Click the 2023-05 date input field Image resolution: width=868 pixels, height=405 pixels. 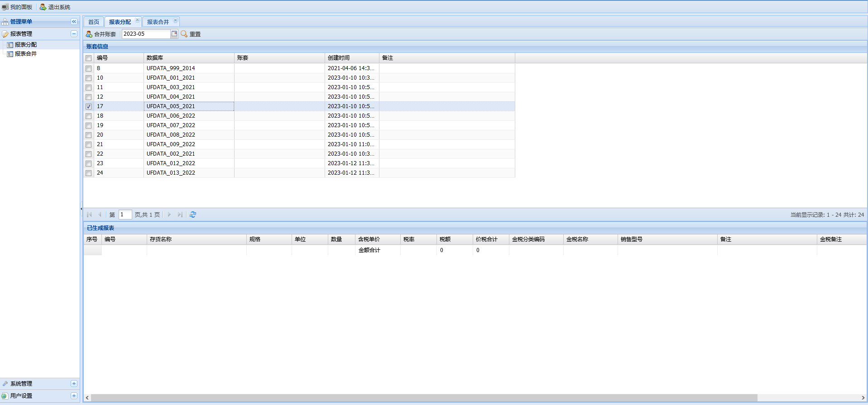(146, 34)
